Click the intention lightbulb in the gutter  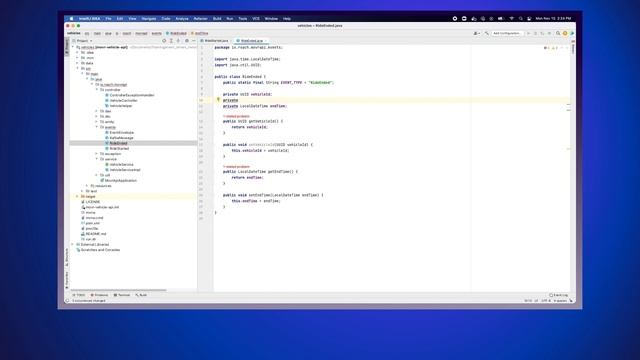coord(218,100)
